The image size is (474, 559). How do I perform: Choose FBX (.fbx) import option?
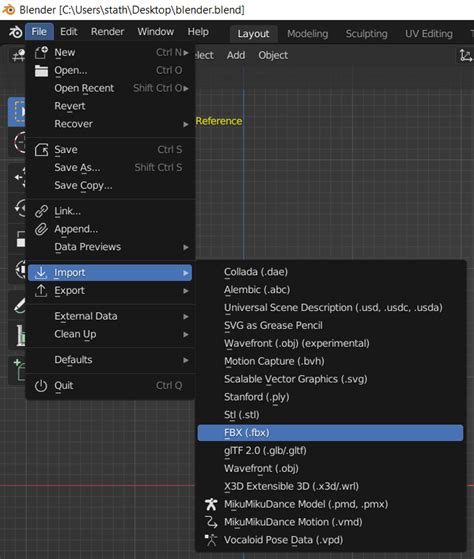[x=330, y=433]
